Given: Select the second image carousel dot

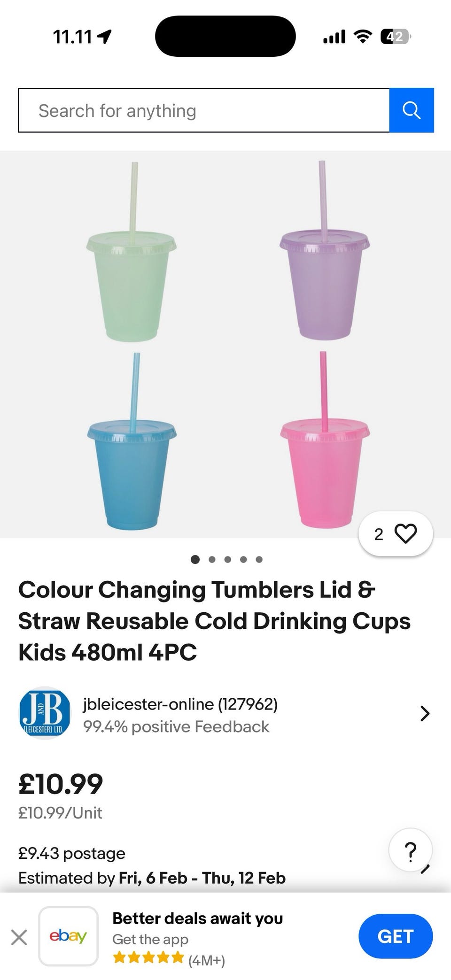Looking at the screenshot, I should [x=212, y=559].
